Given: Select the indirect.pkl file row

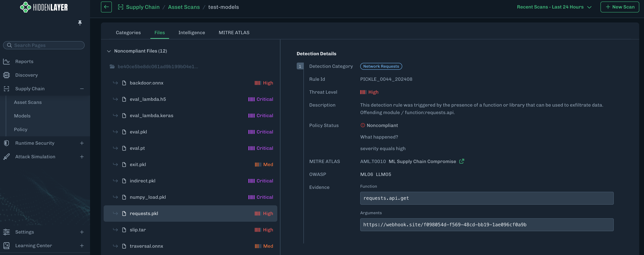Looking at the screenshot, I should [190, 181].
